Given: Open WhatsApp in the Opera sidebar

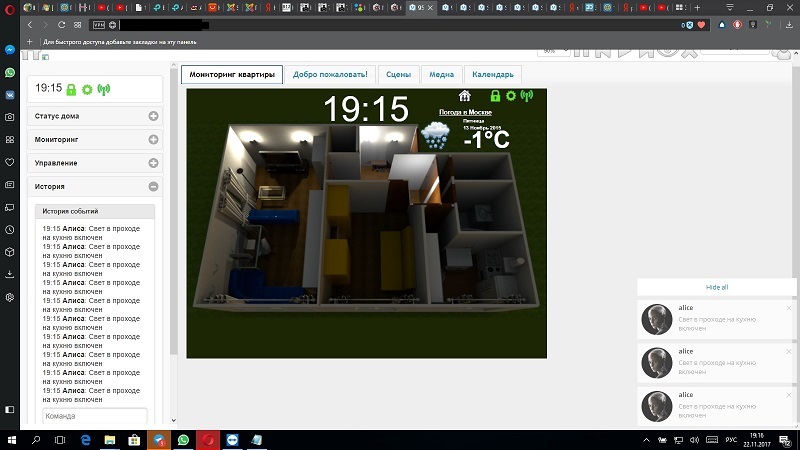Looking at the screenshot, I should click(x=9, y=73).
